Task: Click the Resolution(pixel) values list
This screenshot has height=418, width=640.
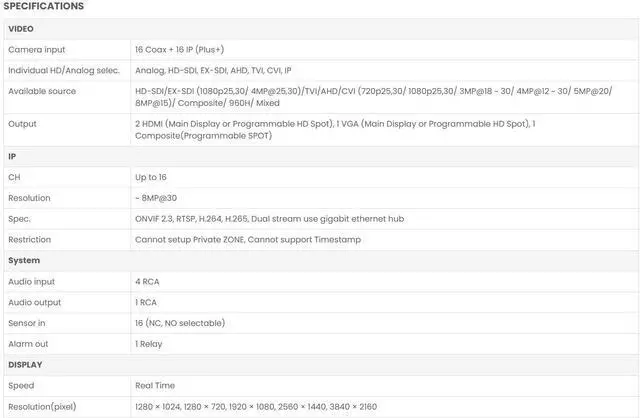Action: (256, 407)
